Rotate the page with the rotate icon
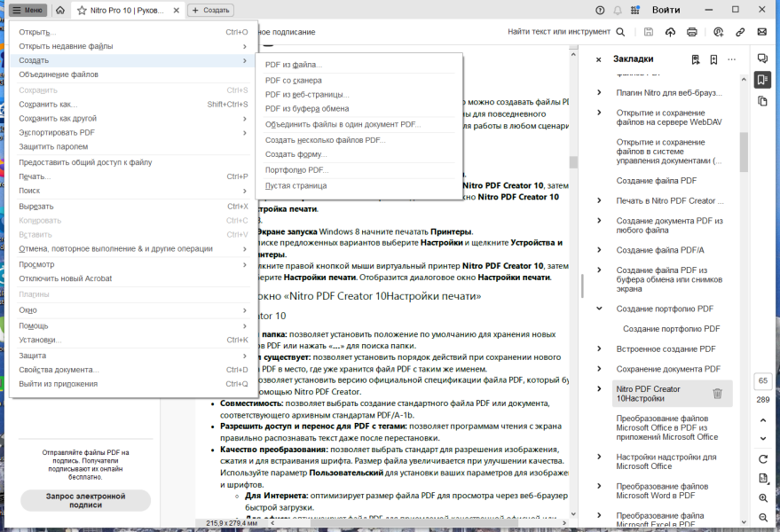 coord(763,459)
